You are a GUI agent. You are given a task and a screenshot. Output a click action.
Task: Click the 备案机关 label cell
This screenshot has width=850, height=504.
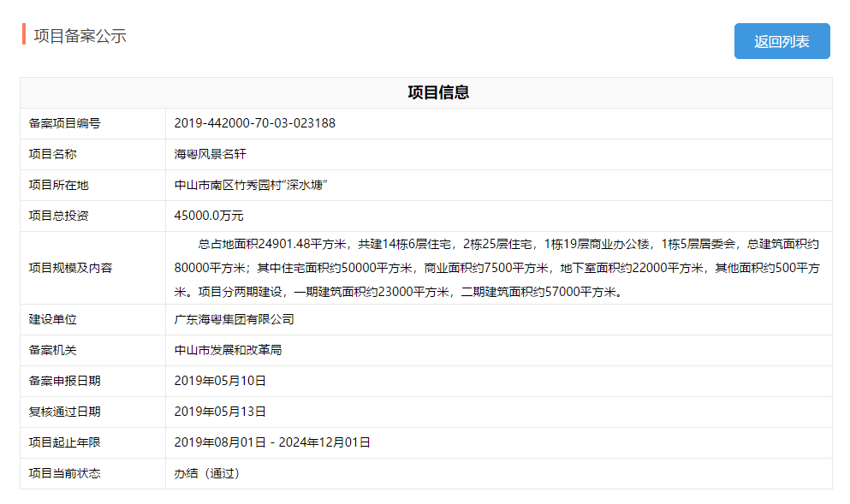[x=92, y=351]
